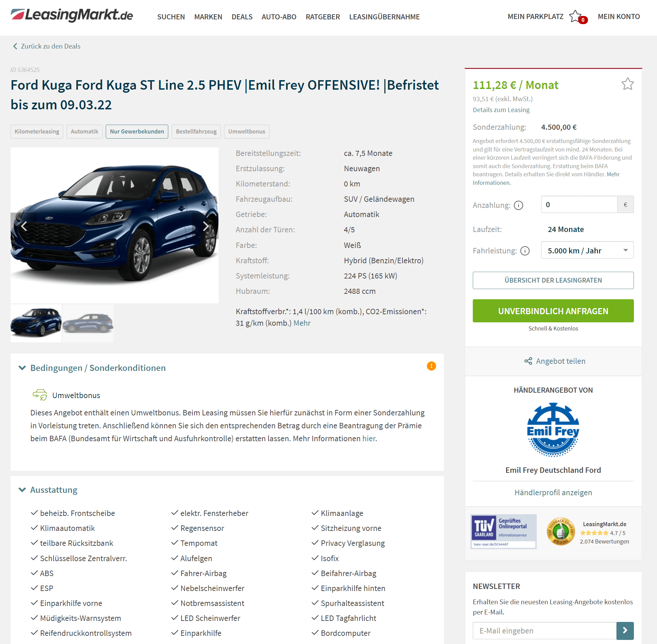Open Fahrleistung info icon
Image resolution: width=657 pixels, height=644 pixels.
[x=525, y=251]
